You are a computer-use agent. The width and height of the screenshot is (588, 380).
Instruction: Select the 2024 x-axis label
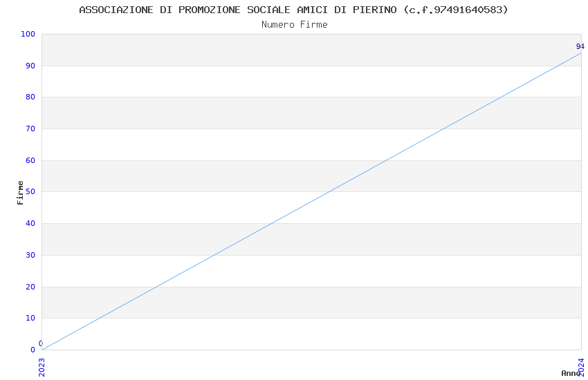581,365
